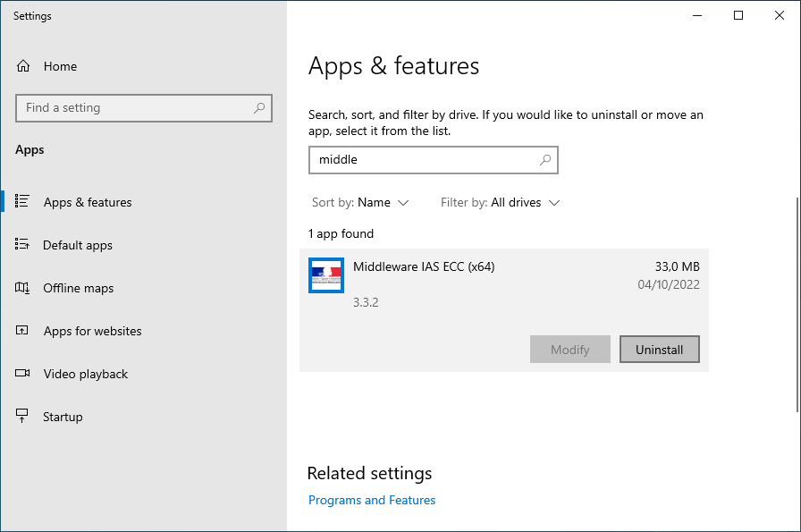Click the Startup icon in the sidebar
The height and width of the screenshot is (532, 801).
(x=23, y=417)
